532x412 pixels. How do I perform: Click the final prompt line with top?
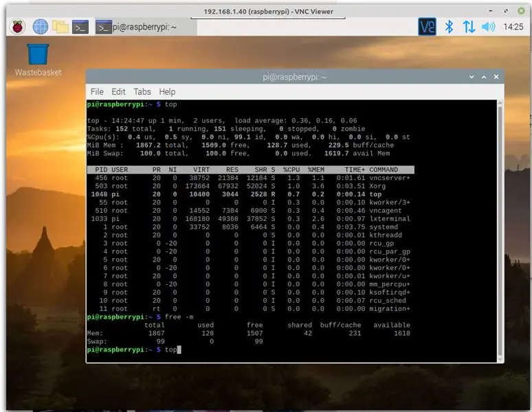pyautogui.click(x=134, y=350)
